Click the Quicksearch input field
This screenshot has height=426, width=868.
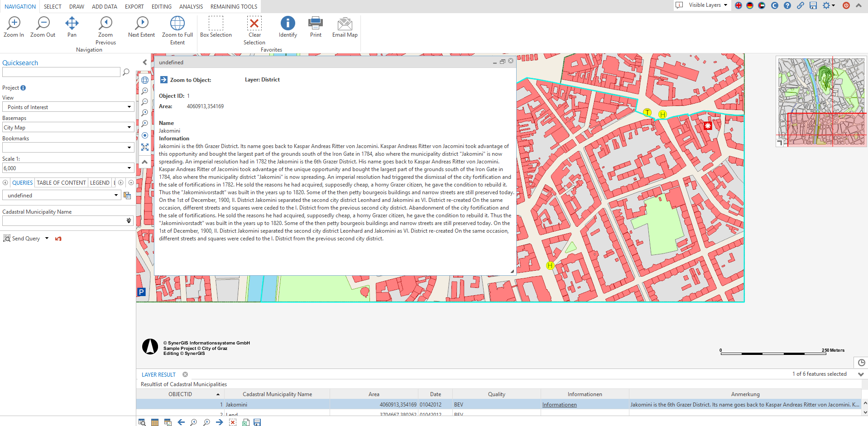[x=61, y=72]
